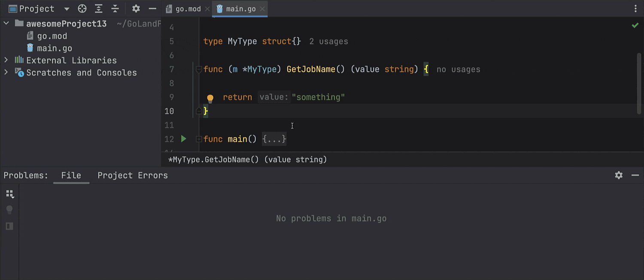Click the editor vertical scrollbar
The image size is (644, 280).
point(639,84)
